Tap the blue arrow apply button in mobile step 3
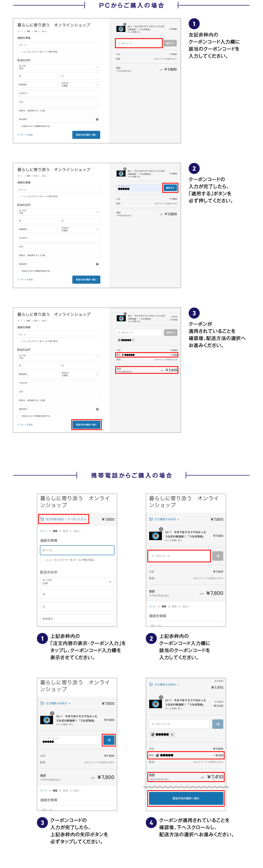Image resolution: width=263 pixels, height=868 pixels. (x=109, y=740)
